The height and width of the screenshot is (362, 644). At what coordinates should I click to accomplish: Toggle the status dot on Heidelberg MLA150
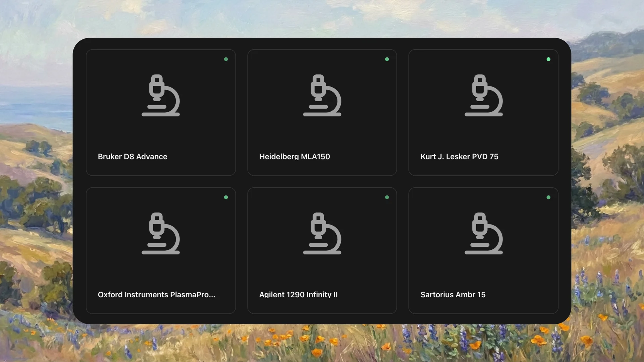click(x=387, y=59)
